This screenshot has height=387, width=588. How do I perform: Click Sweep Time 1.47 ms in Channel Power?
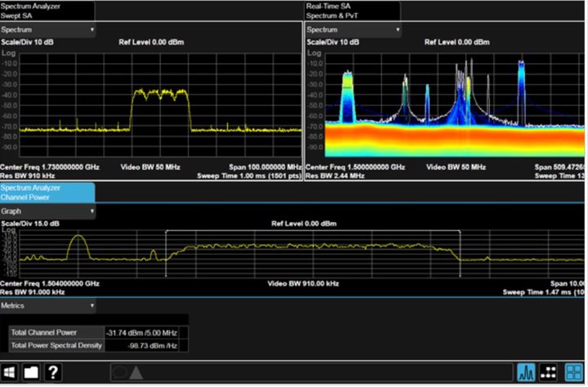click(x=543, y=292)
